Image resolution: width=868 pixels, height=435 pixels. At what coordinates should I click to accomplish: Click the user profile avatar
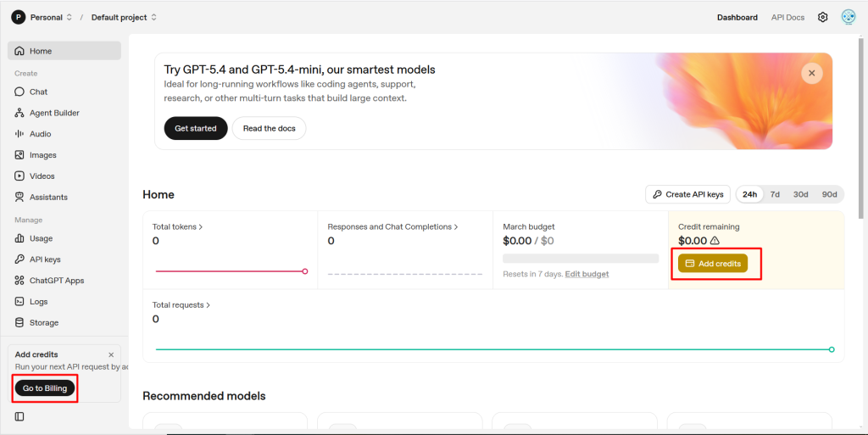tap(848, 17)
